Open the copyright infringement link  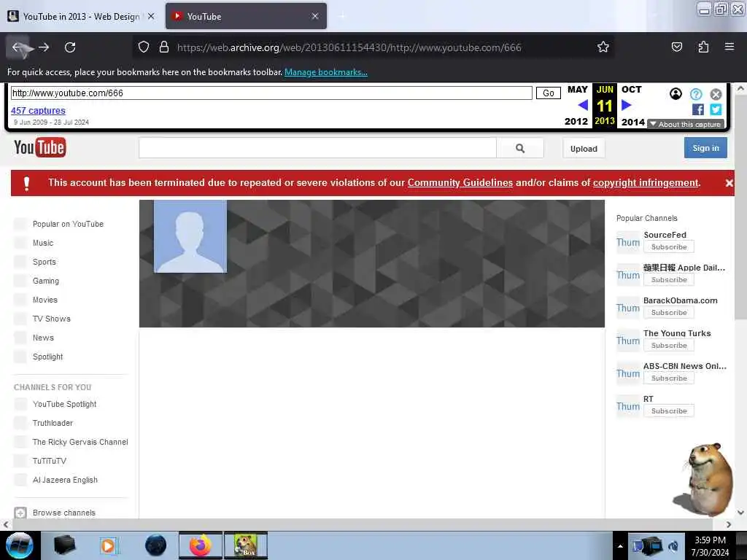point(646,183)
